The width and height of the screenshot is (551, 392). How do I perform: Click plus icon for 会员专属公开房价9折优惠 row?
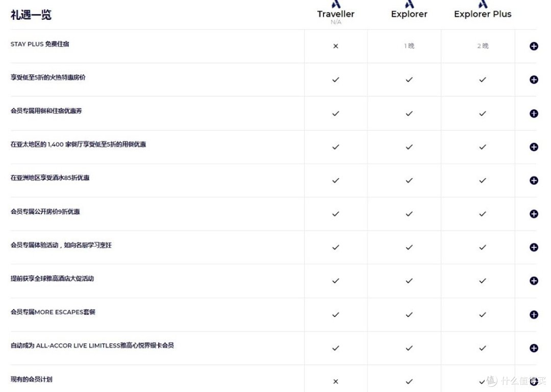point(534,214)
